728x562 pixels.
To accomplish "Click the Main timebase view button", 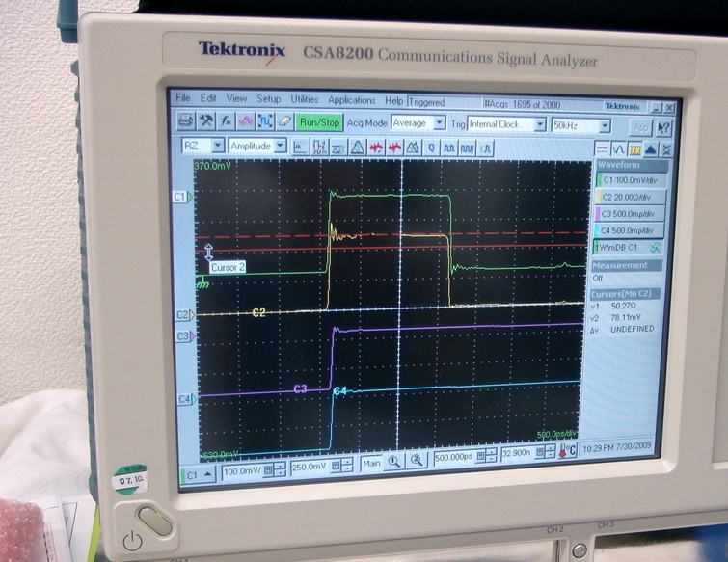I will pyautogui.click(x=371, y=464).
